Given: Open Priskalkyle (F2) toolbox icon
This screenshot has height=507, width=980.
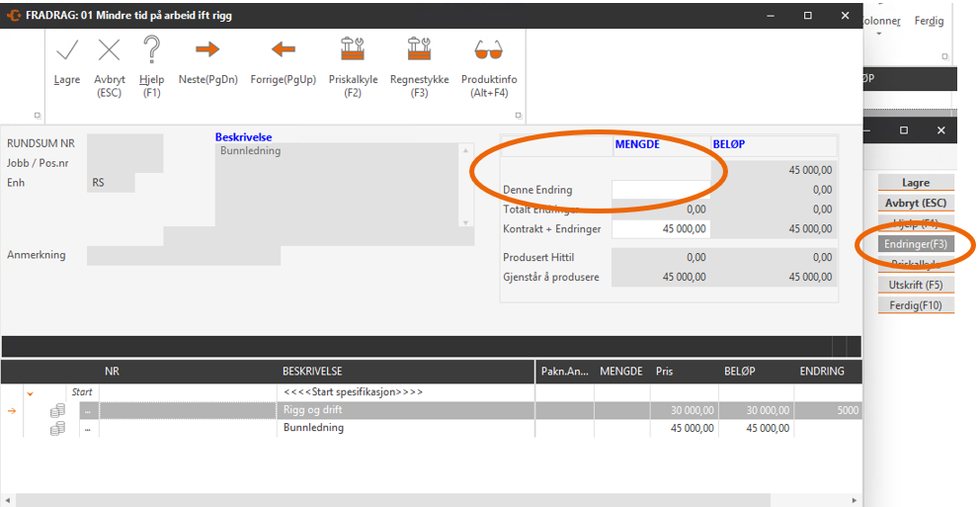Looking at the screenshot, I should click(x=353, y=49).
